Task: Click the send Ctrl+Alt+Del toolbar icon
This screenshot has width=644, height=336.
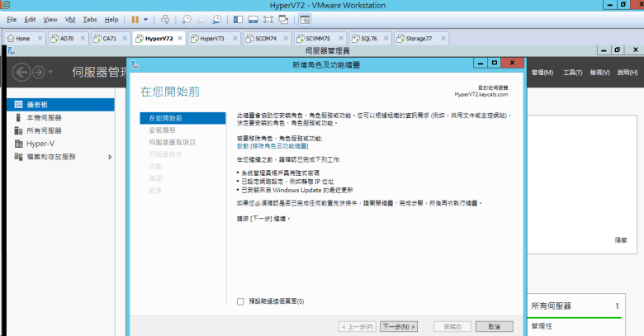Action: click(165, 18)
